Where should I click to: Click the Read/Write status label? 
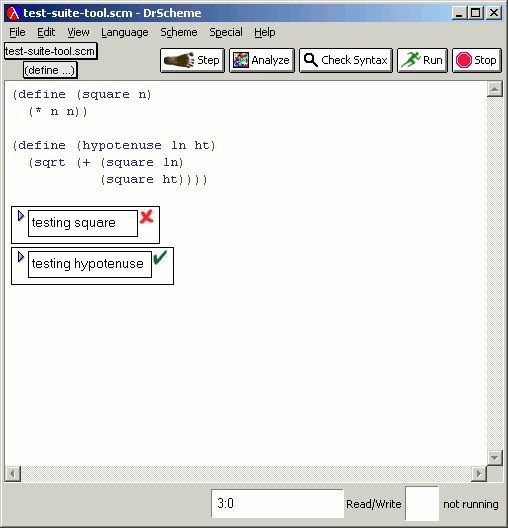coord(374,504)
